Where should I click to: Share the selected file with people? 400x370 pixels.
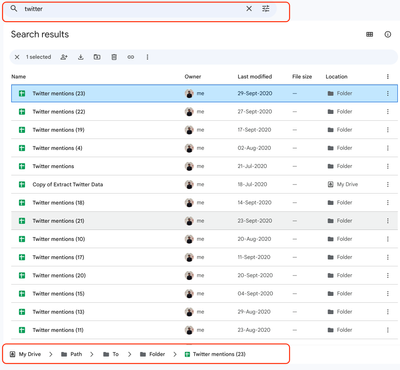pos(64,57)
